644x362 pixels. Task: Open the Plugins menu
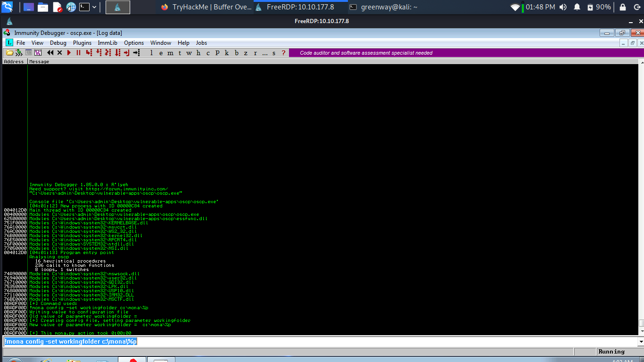[82, 42]
